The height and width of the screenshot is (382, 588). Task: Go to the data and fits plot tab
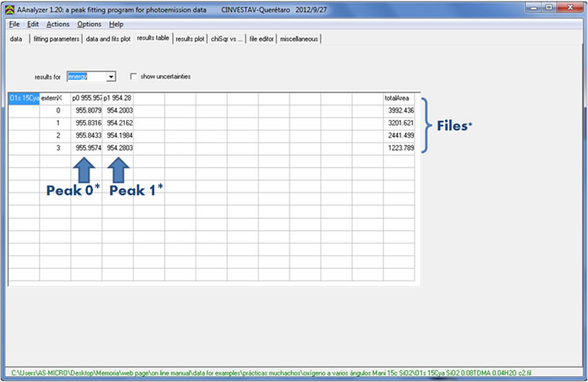click(x=108, y=38)
